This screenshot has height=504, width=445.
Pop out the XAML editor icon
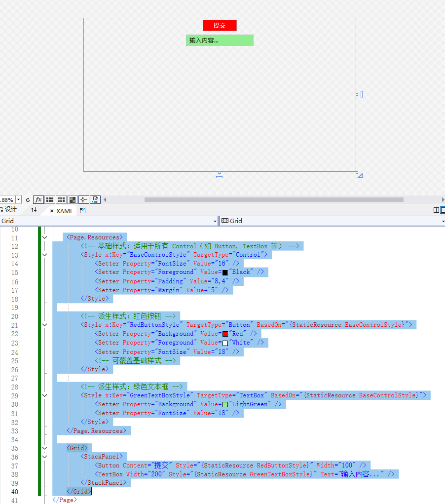pos(82,211)
